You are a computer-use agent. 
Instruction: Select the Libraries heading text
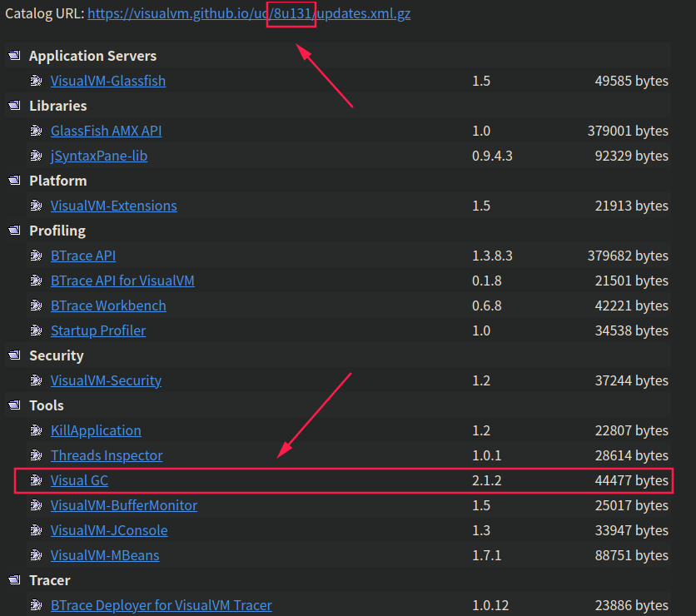[58, 106]
